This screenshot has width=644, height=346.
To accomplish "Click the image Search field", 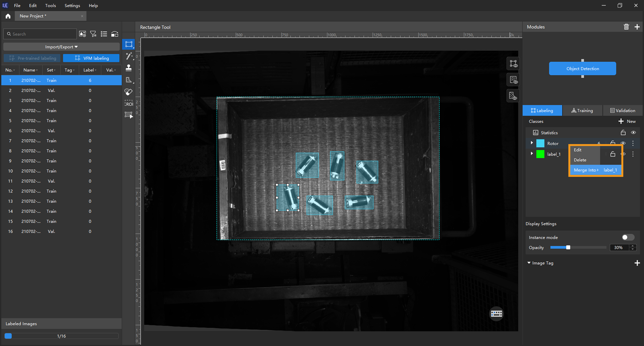I will (x=40, y=34).
